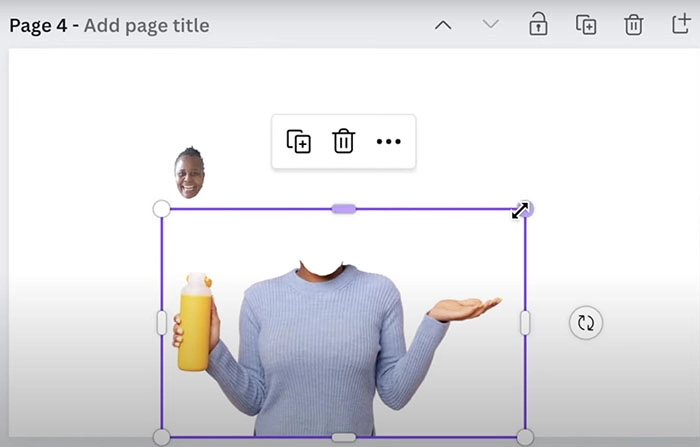Delete Page 4 with the header trash icon
Image resolution: width=700 pixels, height=447 pixels.
coord(633,25)
